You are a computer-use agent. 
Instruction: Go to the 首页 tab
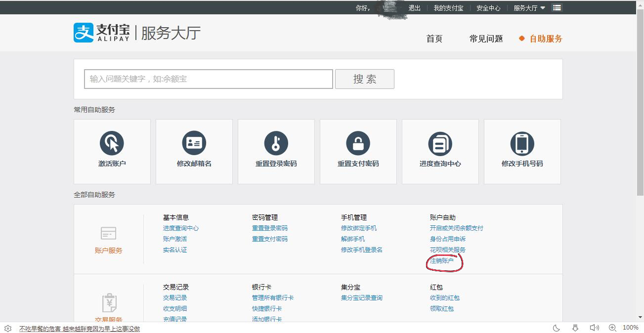[x=434, y=39]
